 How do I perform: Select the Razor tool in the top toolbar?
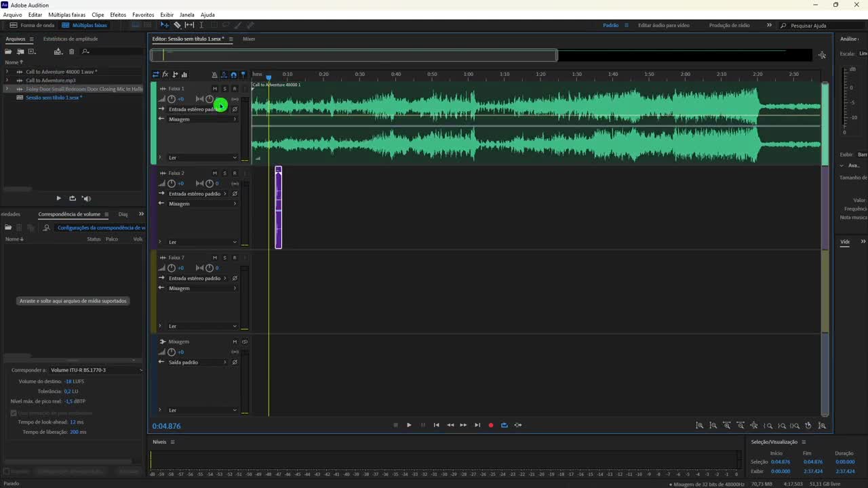pos(178,25)
